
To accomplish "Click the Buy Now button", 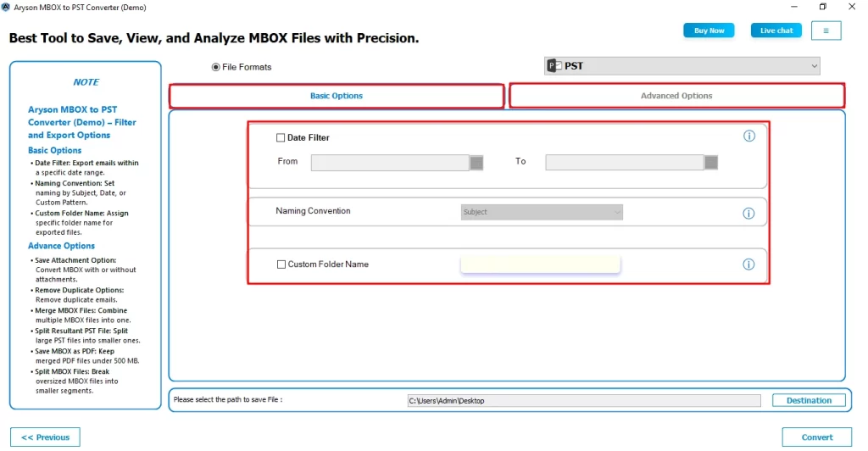I will point(709,31).
